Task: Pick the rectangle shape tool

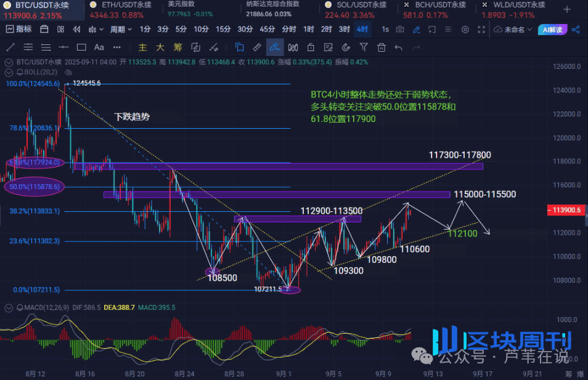Action: (81, 47)
